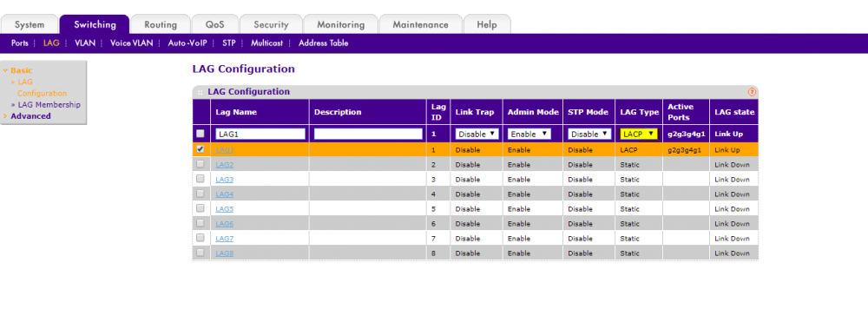868x322 pixels.
Task: Open the STP Mode dropdown
Action: (x=589, y=134)
